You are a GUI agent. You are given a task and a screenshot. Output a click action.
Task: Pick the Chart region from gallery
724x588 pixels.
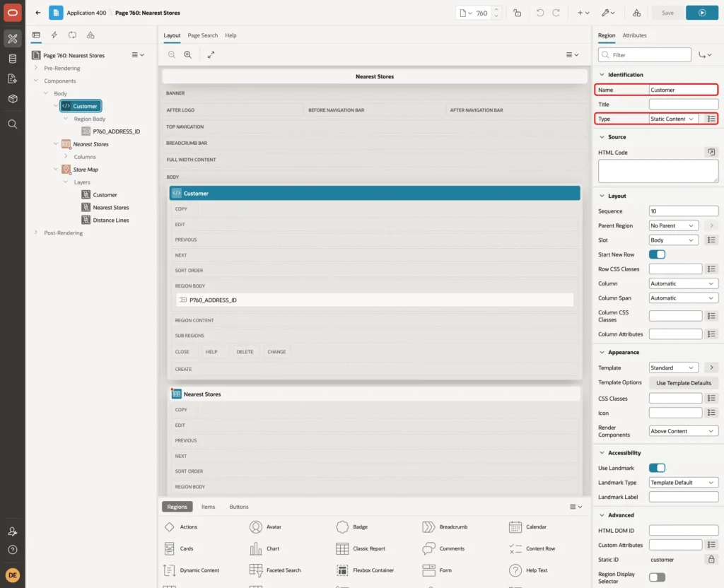[x=264, y=548]
